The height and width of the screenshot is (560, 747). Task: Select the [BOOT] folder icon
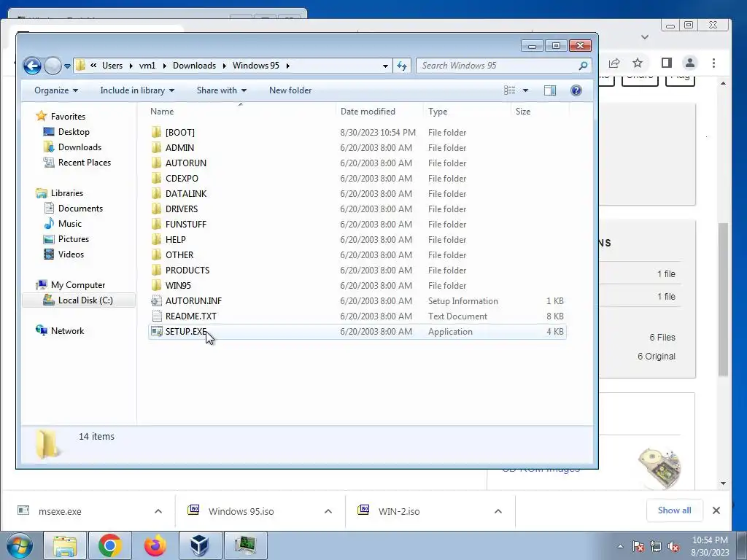[156, 133]
